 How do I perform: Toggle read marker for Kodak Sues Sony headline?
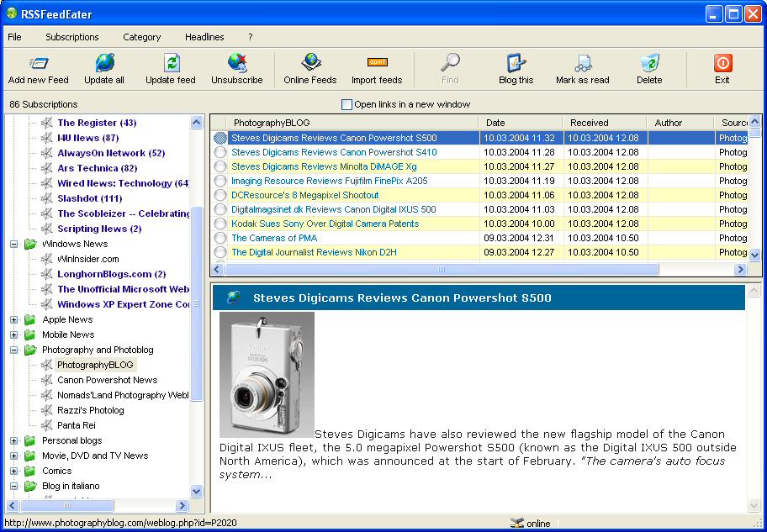[220, 224]
